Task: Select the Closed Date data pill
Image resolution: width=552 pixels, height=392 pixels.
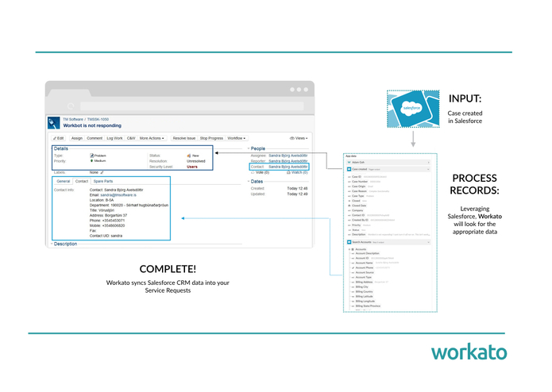Action: click(359, 206)
